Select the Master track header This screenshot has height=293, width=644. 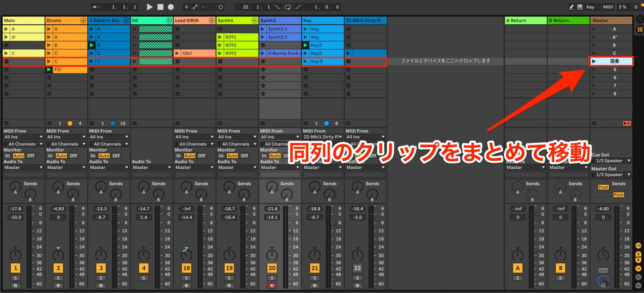[x=611, y=21]
